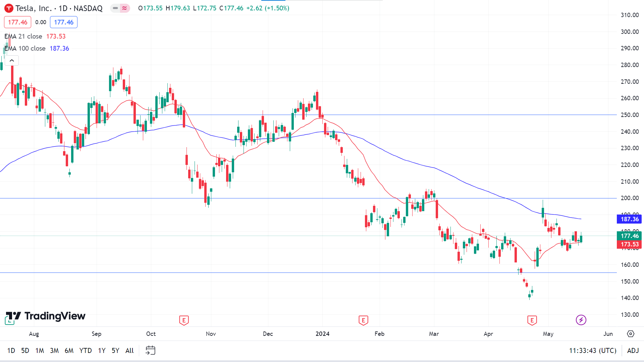The width and height of the screenshot is (644, 362).
Task: Select the 5Y time range
Action: point(115,351)
